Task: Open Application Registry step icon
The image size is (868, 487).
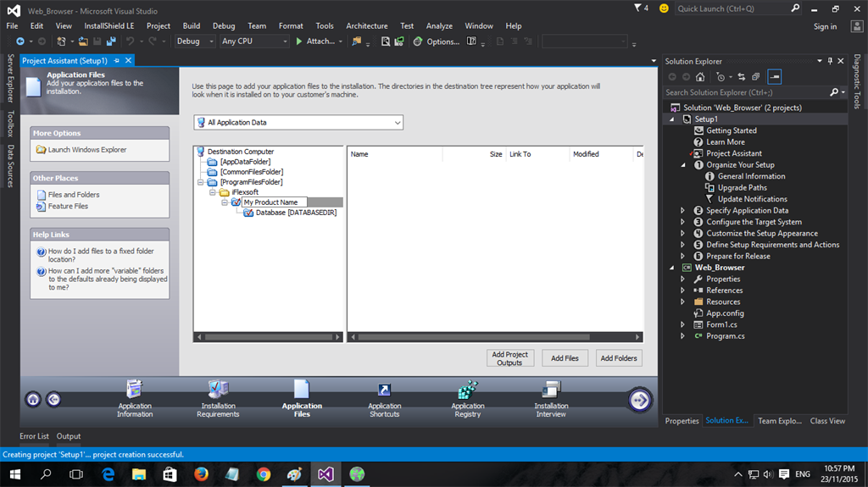Action: (468, 389)
